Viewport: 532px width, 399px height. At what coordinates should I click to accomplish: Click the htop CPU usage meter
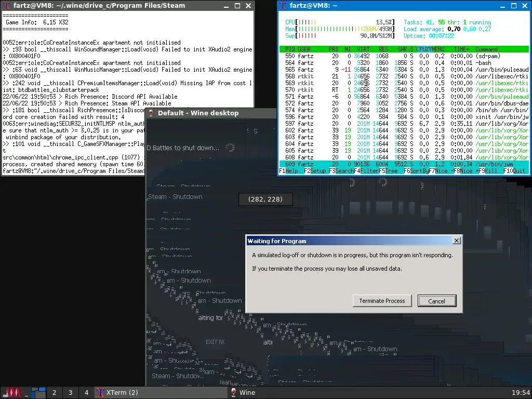(x=340, y=22)
